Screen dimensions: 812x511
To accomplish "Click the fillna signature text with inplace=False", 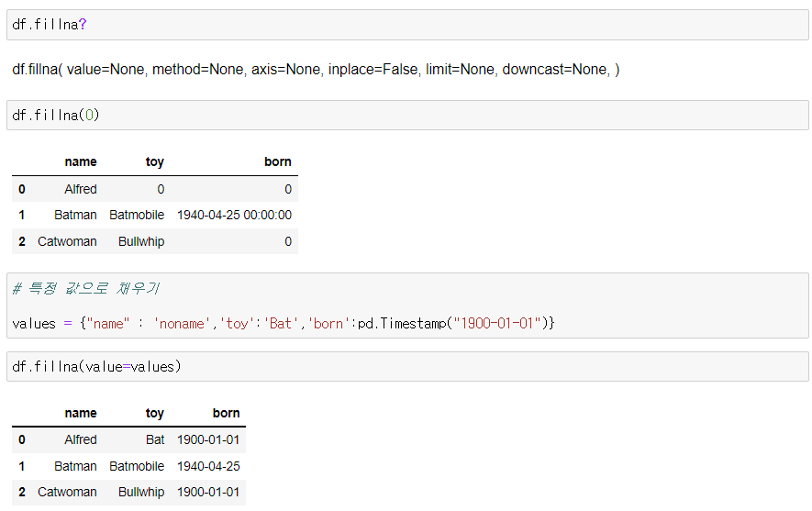I will click(316, 70).
